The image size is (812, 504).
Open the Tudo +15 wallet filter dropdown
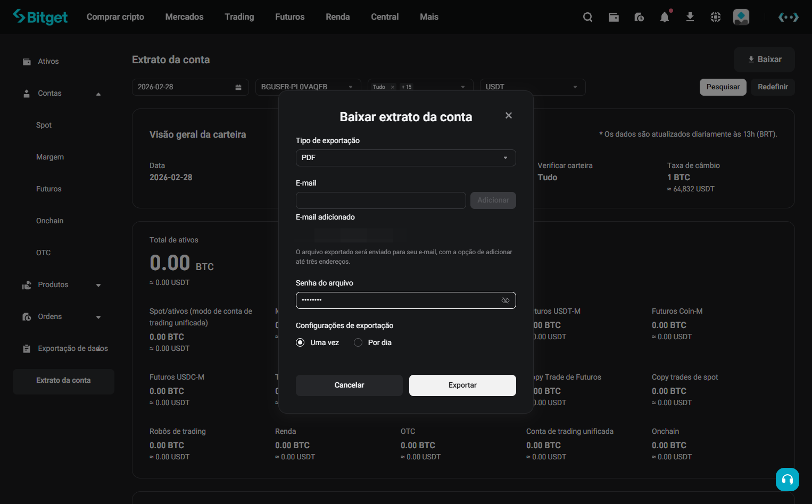pyautogui.click(x=420, y=87)
